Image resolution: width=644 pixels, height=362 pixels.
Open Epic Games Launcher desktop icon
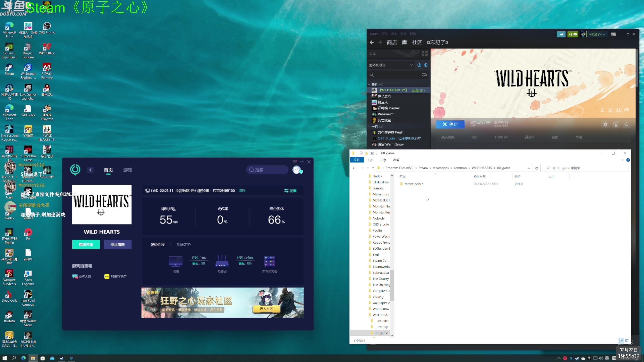click(x=28, y=92)
